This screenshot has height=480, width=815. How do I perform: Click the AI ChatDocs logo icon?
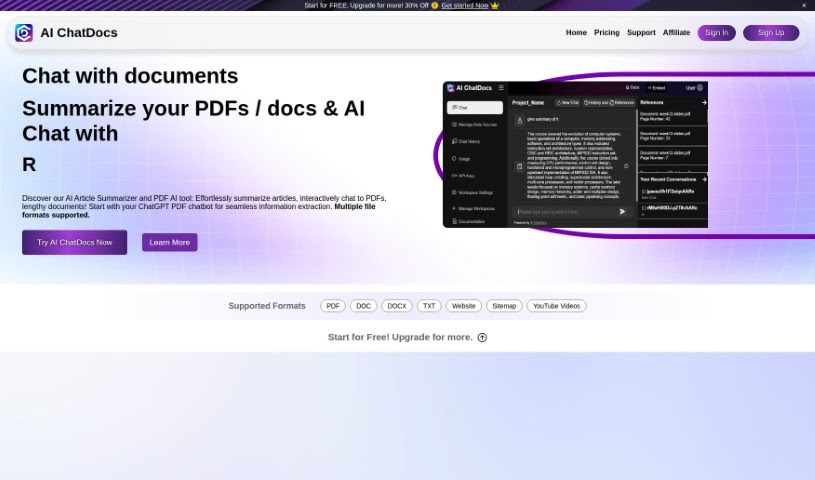(24, 33)
